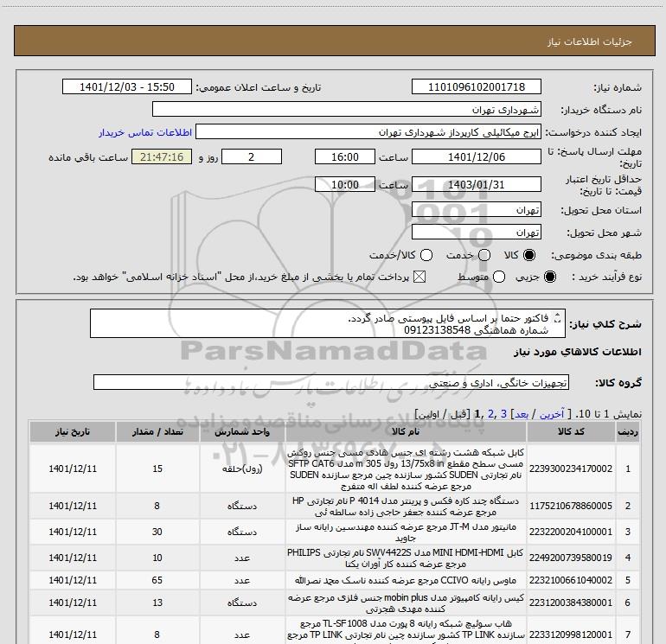Click unit (رول)حلقه in row 1

point(242,469)
